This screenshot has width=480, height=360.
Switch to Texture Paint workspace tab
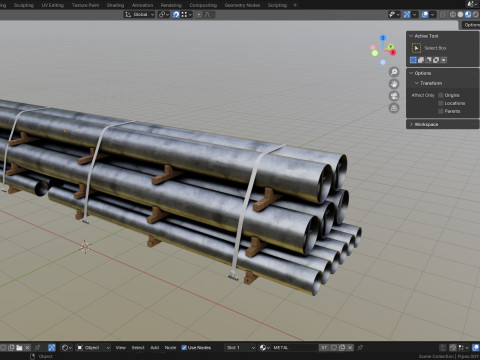pos(85,5)
